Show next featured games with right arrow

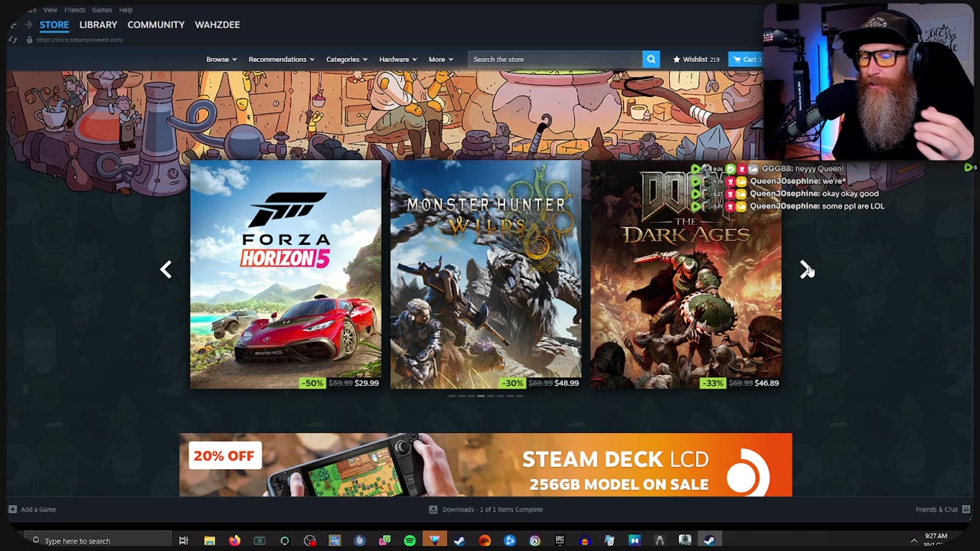[806, 269]
